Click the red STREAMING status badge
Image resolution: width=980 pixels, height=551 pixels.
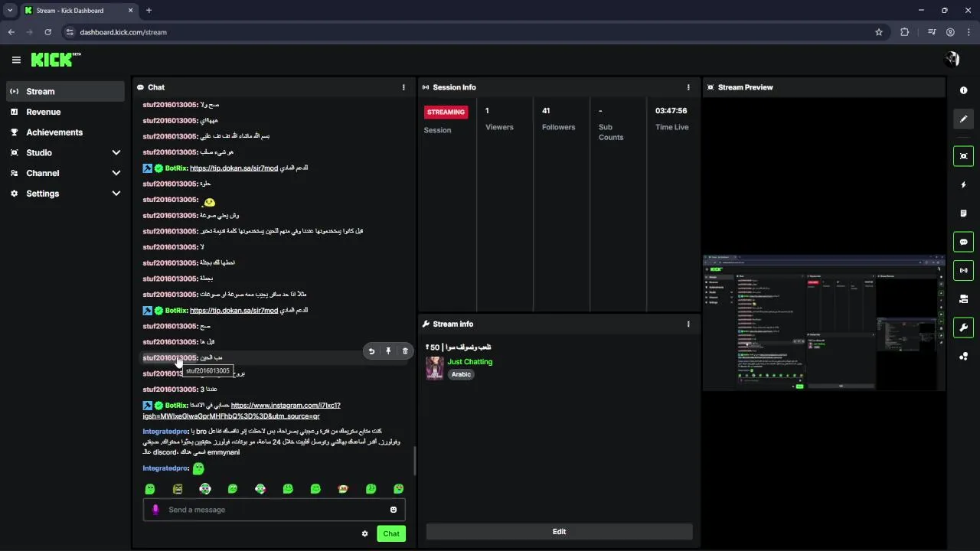click(446, 112)
